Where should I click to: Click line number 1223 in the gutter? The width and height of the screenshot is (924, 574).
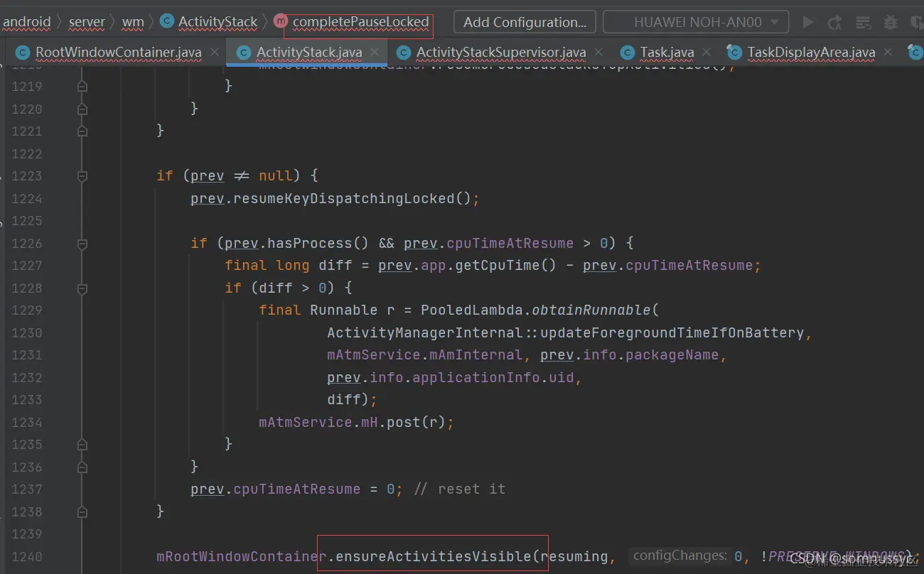(x=26, y=176)
